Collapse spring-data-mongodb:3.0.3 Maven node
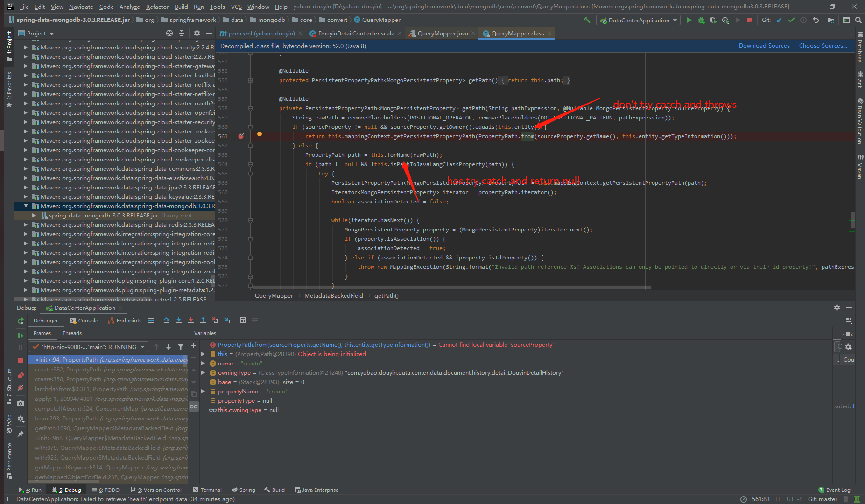 (26, 206)
